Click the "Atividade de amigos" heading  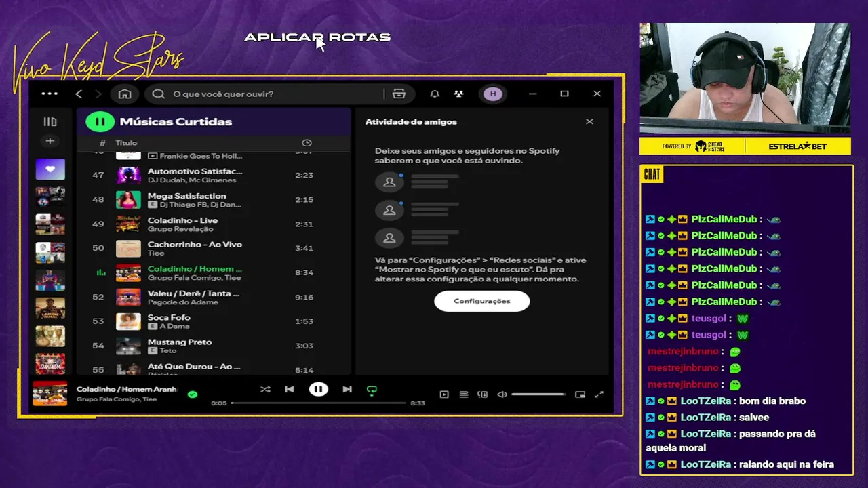pyautogui.click(x=411, y=122)
